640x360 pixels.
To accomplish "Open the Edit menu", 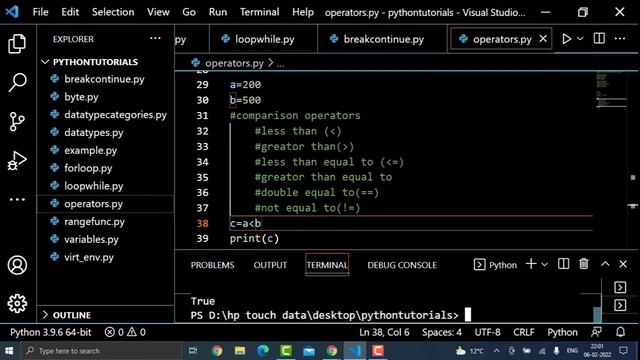I will click(70, 12).
